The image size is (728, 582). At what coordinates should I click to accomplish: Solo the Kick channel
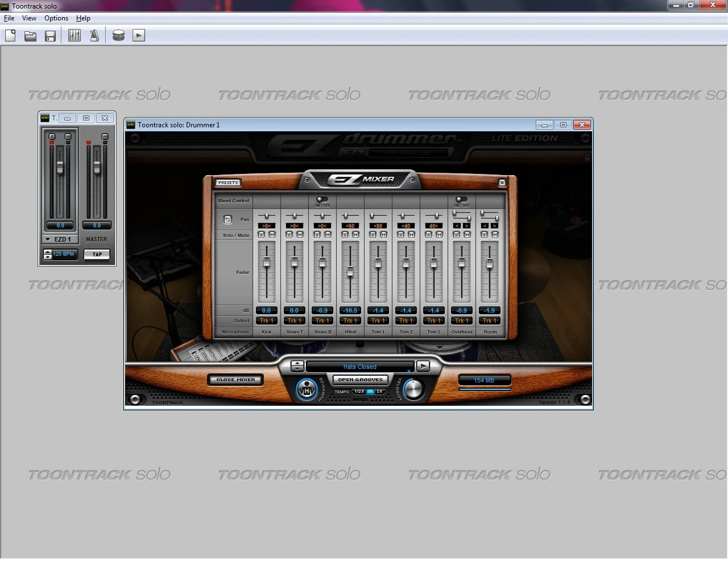point(262,235)
